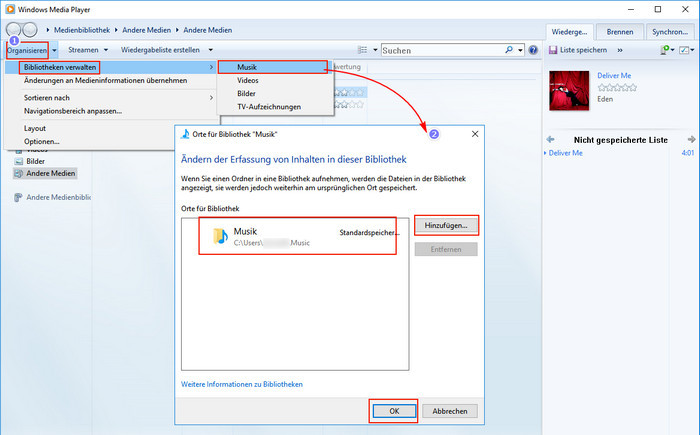The image size is (700, 435).
Task: Open the help question mark icon
Action: pyautogui.click(x=533, y=50)
